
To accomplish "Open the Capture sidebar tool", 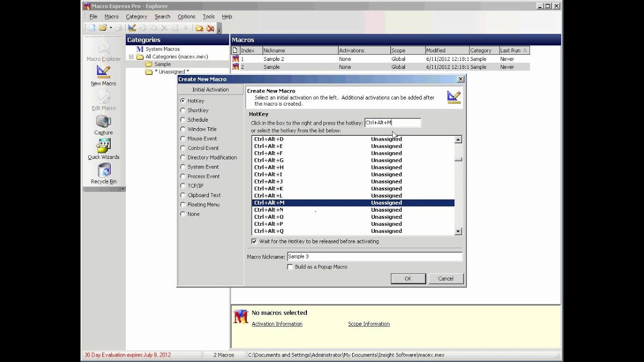I will (104, 125).
